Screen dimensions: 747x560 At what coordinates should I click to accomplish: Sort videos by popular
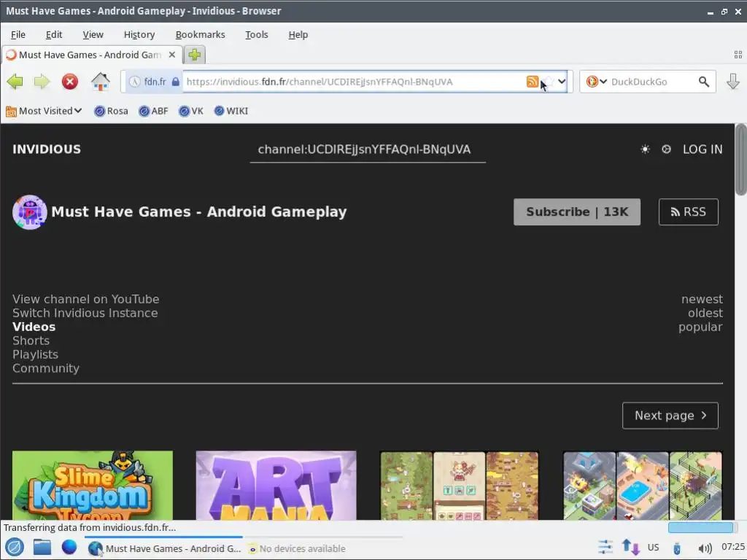[x=700, y=327]
